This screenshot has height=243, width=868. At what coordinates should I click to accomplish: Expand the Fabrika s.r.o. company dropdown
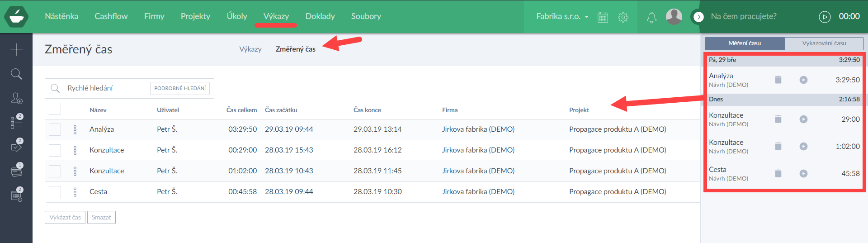tap(562, 17)
